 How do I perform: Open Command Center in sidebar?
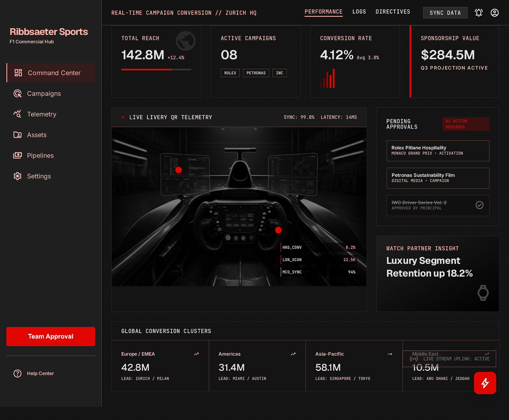click(51, 73)
